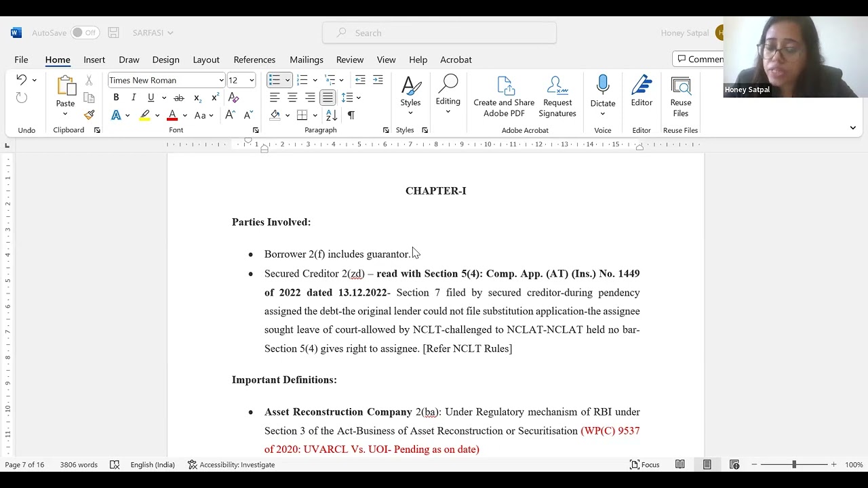868x488 pixels.
Task: Run spelling proofing check icon
Action: point(115,464)
